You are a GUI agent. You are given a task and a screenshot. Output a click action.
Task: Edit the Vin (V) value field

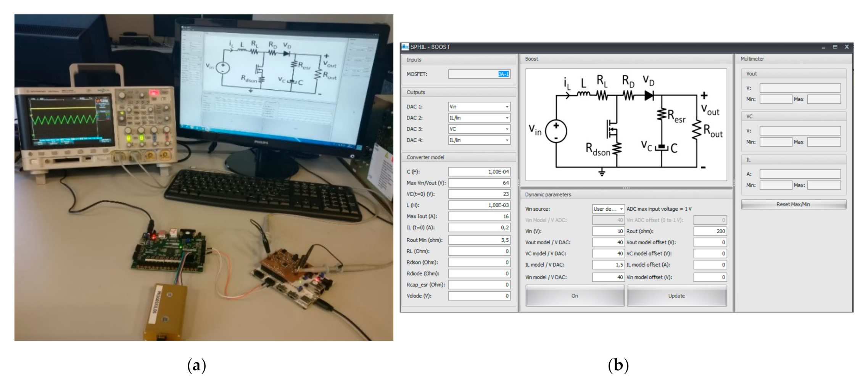[x=608, y=231]
